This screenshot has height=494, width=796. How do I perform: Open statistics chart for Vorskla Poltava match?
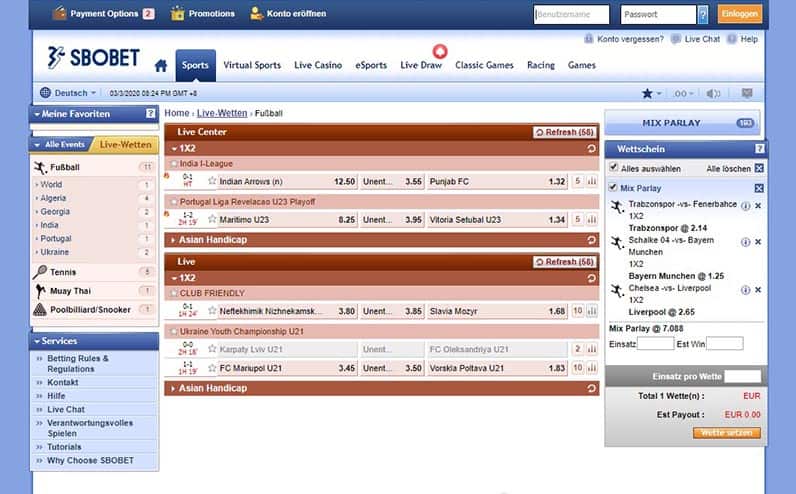(x=592, y=368)
